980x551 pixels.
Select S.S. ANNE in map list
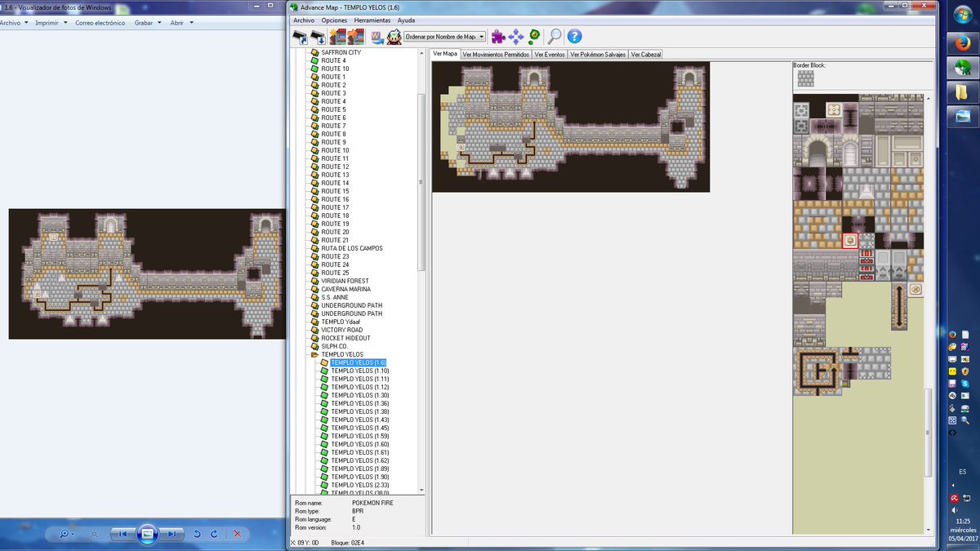click(x=335, y=297)
